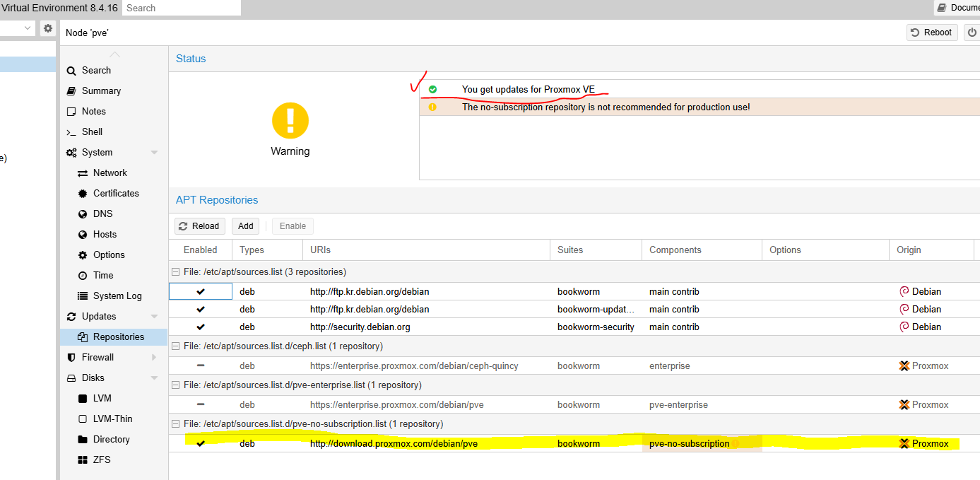Viewport: 980px width, 480px height.
Task: Select 'You get updates for Proxmox VE' row
Action: tap(699, 89)
